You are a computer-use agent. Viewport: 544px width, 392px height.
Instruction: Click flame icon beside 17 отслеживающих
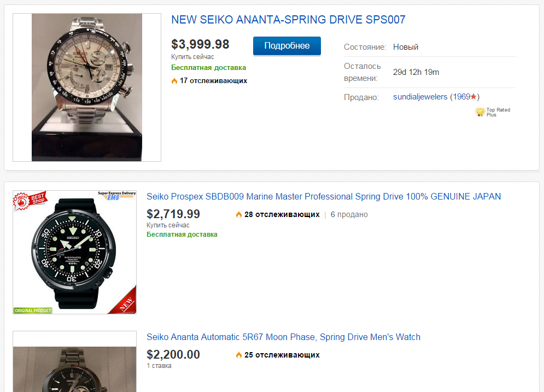(x=174, y=81)
